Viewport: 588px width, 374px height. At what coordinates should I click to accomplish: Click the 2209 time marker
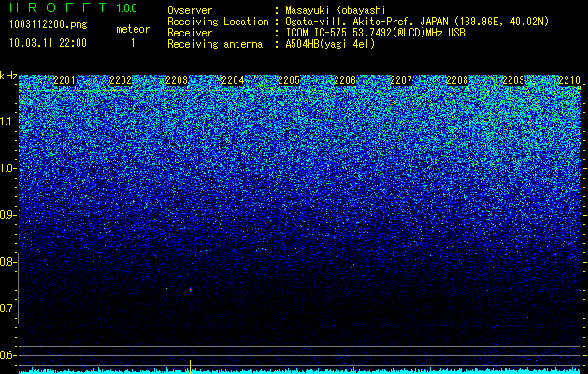(x=513, y=80)
